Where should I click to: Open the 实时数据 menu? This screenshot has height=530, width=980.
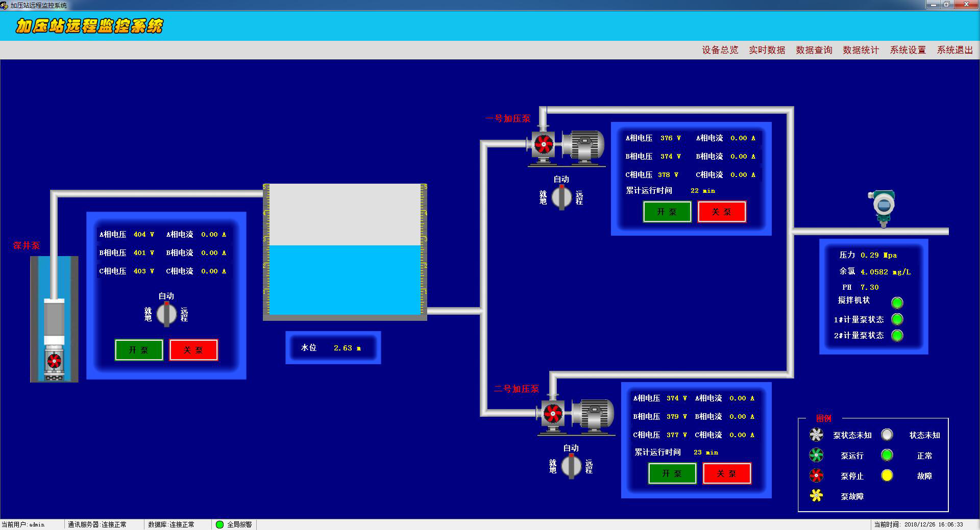(767, 50)
